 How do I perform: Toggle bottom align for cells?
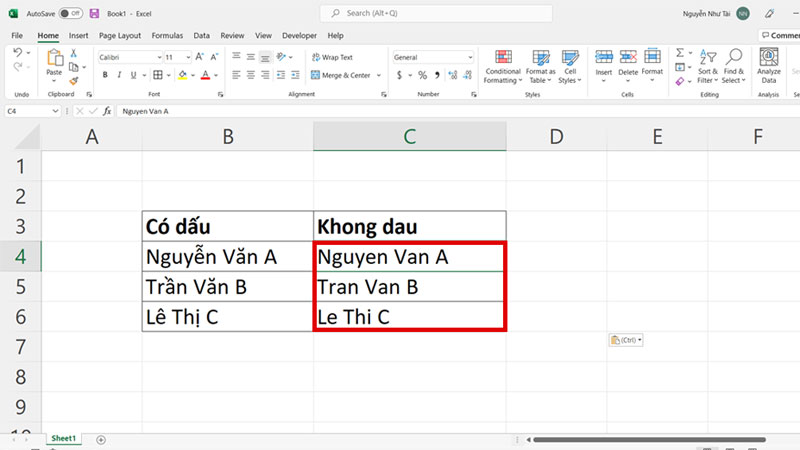tap(265, 57)
